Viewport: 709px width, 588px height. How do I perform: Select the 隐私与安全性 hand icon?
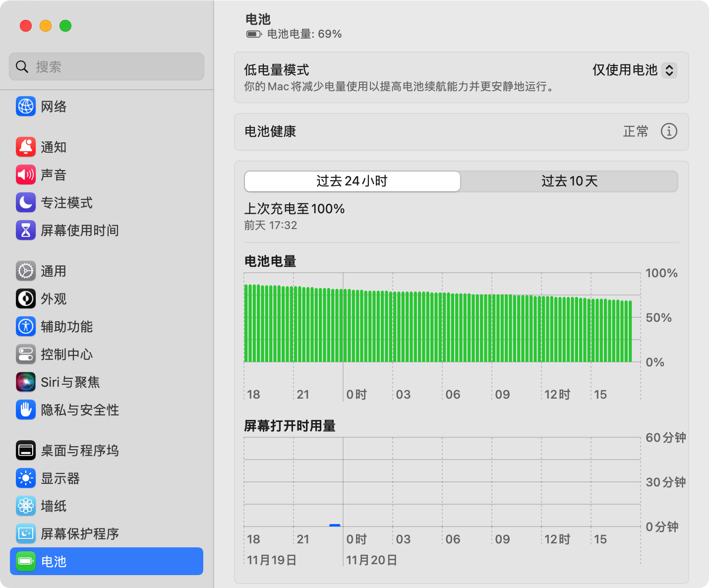pyautogui.click(x=26, y=410)
